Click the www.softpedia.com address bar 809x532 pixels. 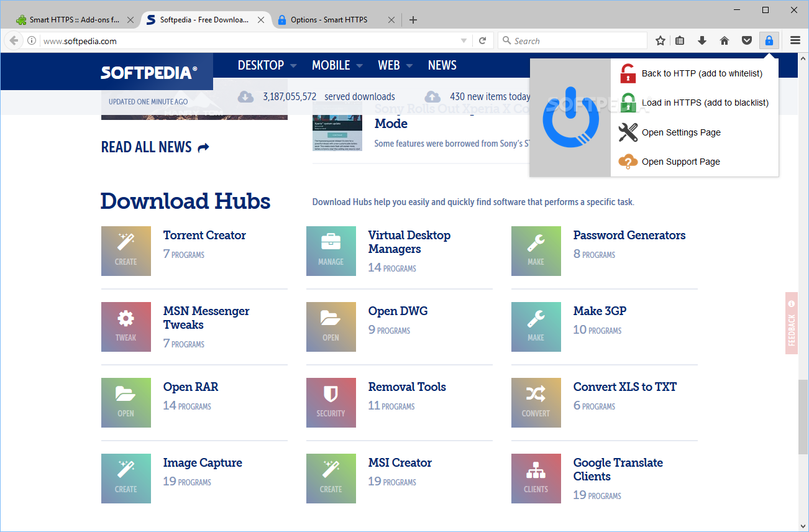pyautogui.click(x=249, y=41)
